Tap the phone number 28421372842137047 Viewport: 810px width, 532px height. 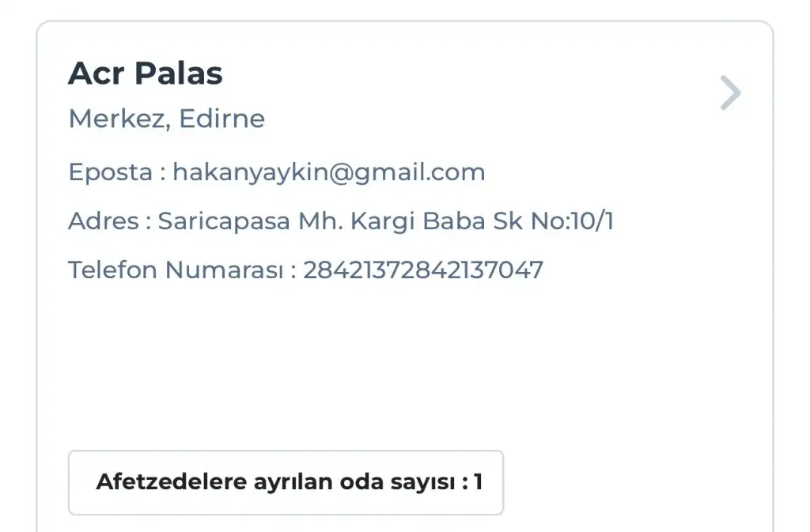[423, 270]
